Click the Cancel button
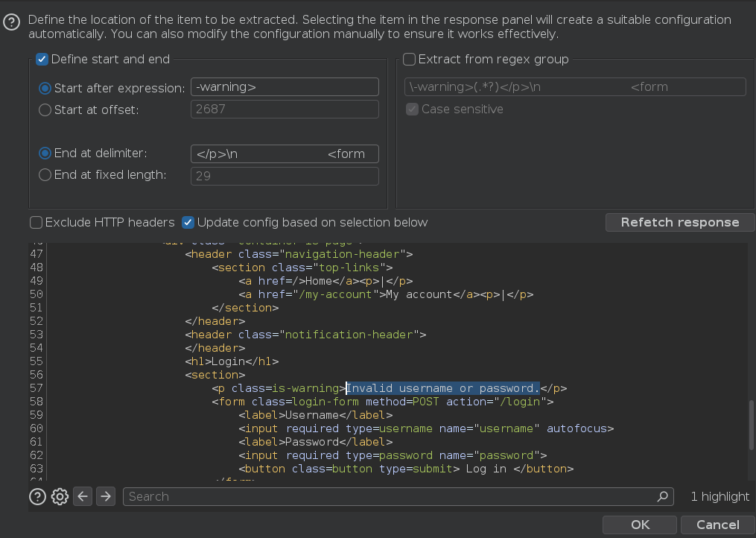The image size is (756, 538). pos(717,525)
